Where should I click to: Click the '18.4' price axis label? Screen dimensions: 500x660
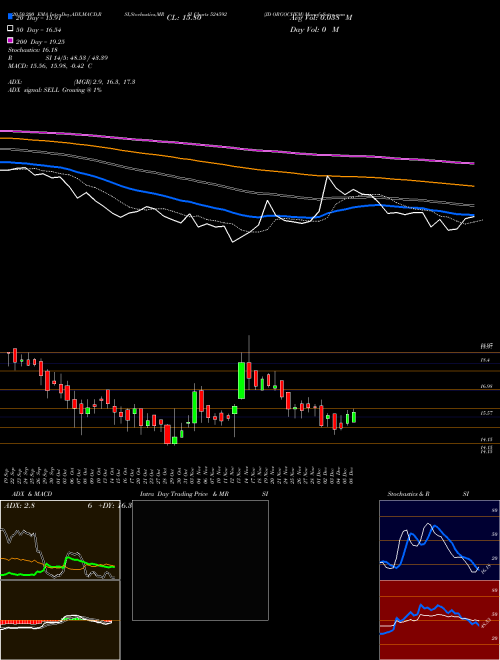(485, 360)
